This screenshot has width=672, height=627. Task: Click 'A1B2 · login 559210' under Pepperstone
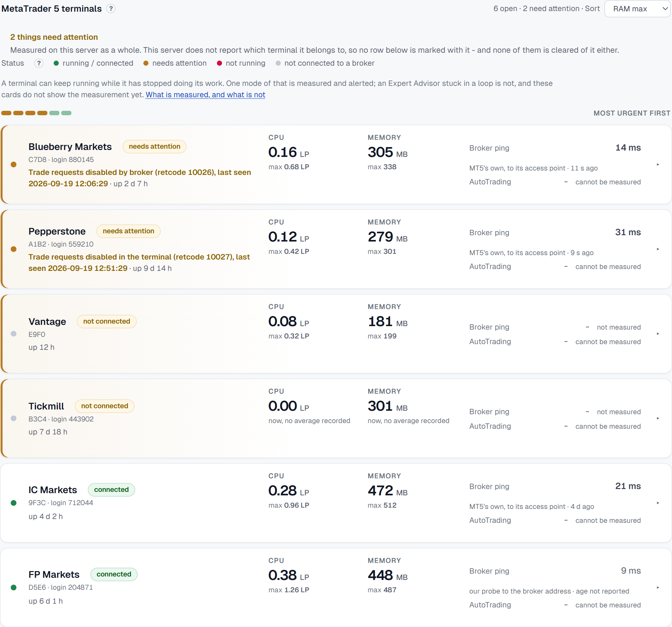[61, 244]
